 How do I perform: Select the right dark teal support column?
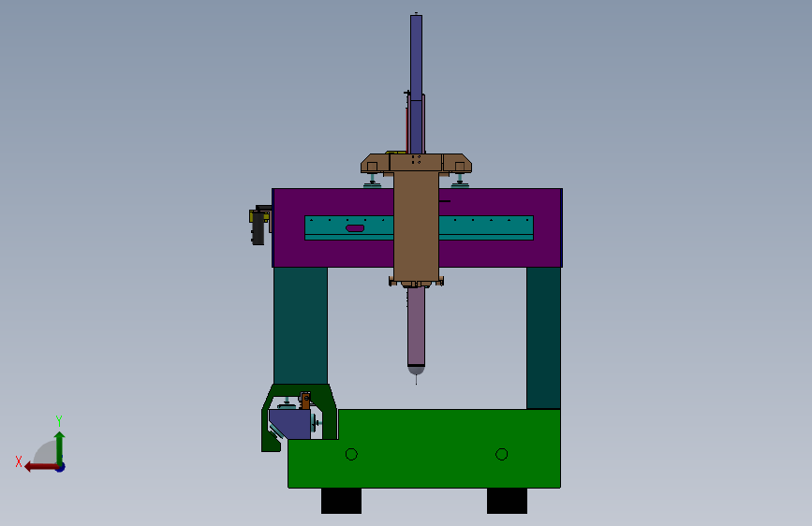point(543,338)
